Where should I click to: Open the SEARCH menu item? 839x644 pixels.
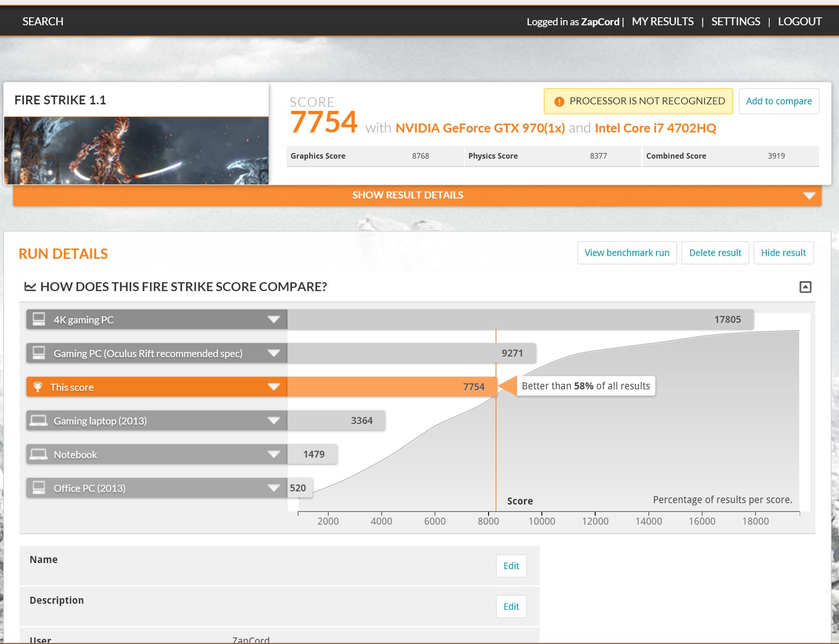43,22
